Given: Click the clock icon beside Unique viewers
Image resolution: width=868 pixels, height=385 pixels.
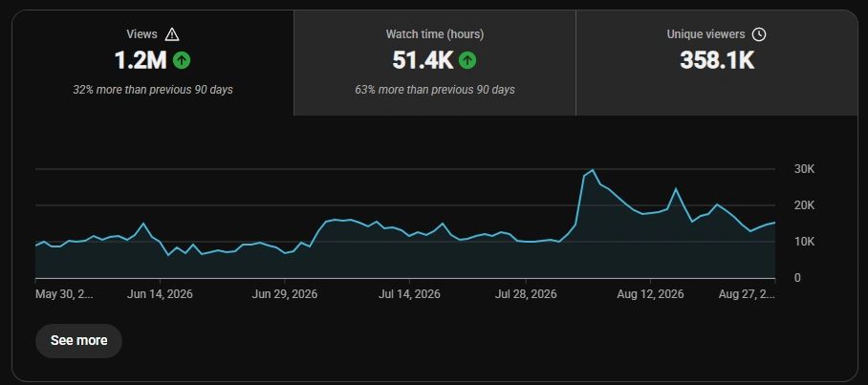Looking at the screenshot, I should click(x=759, y=34).
